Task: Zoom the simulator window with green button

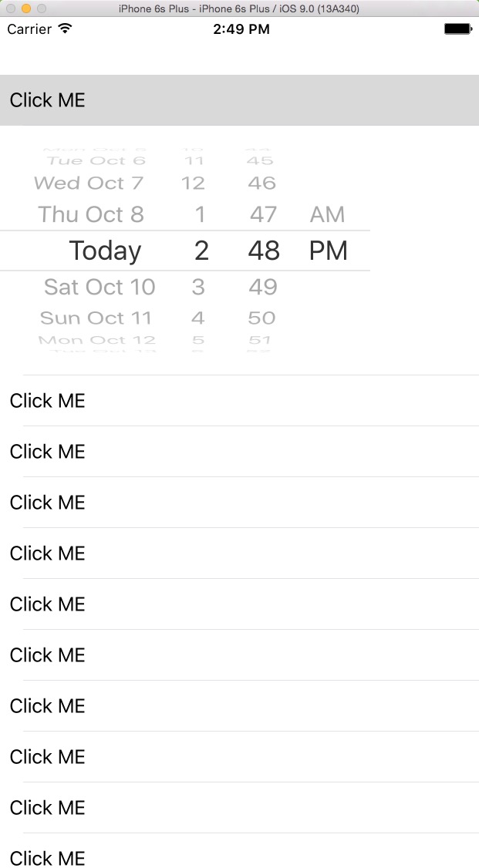Action: tap(42, 8)
